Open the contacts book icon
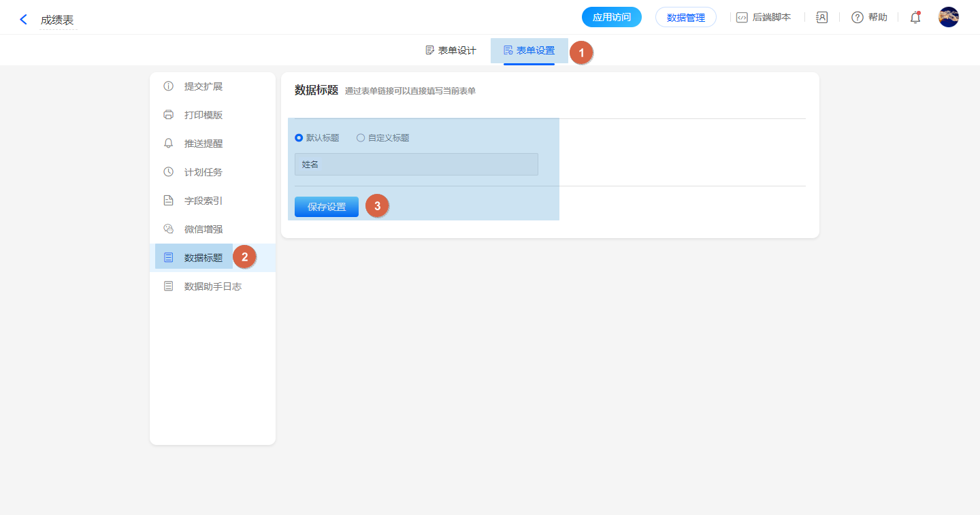980x515 pixels. click(821, 18)
